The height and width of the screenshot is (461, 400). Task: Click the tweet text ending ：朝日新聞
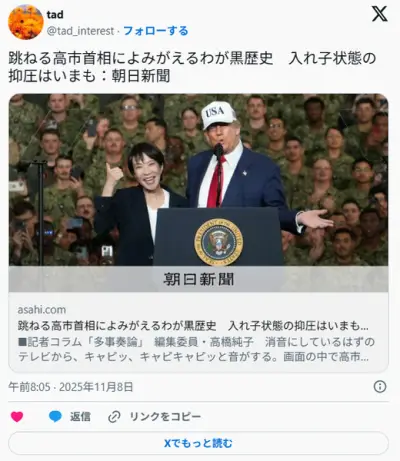coord(192,67)
